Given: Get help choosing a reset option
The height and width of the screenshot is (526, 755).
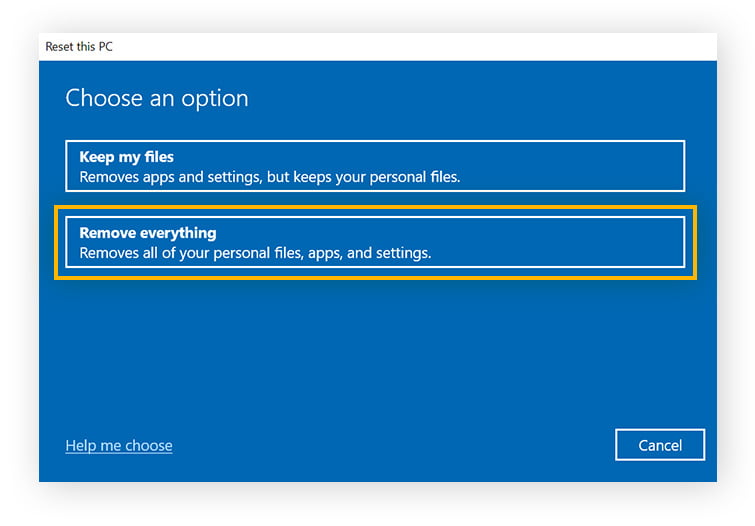Looking at the screenshot, I should (119, 446).
